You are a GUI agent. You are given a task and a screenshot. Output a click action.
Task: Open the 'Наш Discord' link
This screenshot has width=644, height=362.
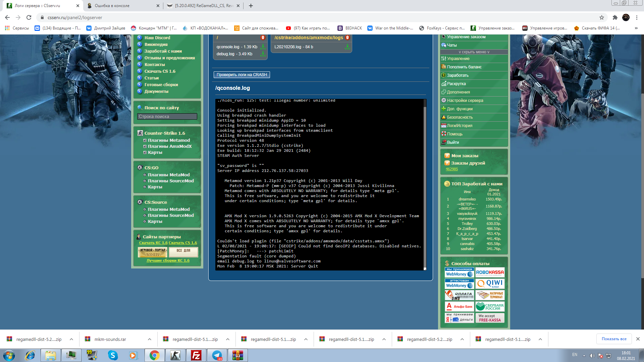point(157,38)
